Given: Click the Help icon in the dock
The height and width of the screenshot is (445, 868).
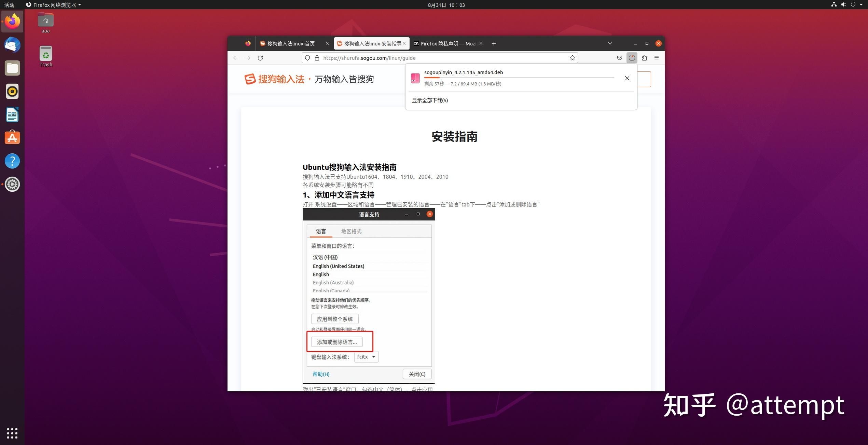Looking at the screenshot, I should click(x=13, y=161).
